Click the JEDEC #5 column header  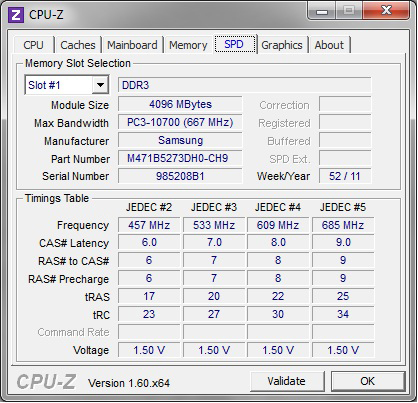(343, 207)
